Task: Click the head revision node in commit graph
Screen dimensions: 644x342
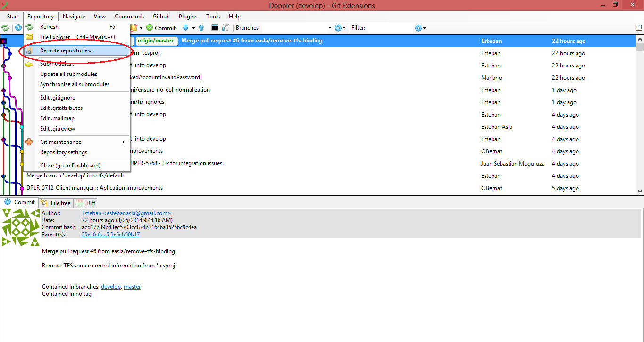Action: 3,41
